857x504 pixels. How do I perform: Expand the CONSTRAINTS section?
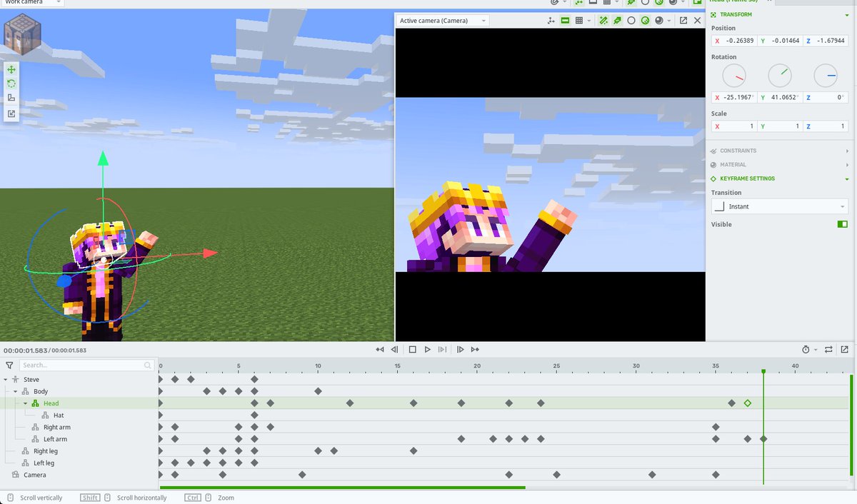[x=846, y=151]
